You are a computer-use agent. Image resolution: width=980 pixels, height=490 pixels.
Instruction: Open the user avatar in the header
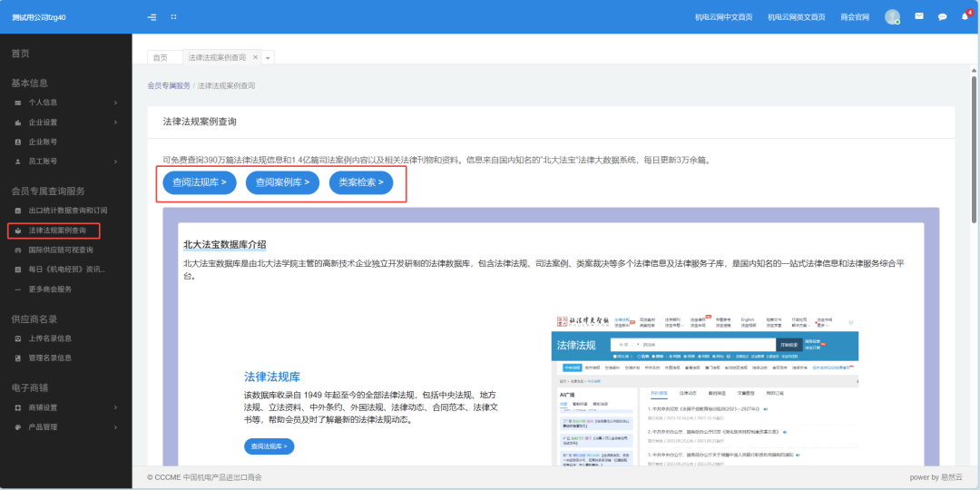892,17
